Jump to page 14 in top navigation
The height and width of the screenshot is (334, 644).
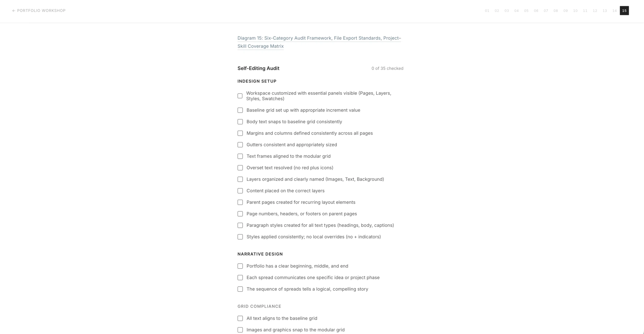coord(614,11)
